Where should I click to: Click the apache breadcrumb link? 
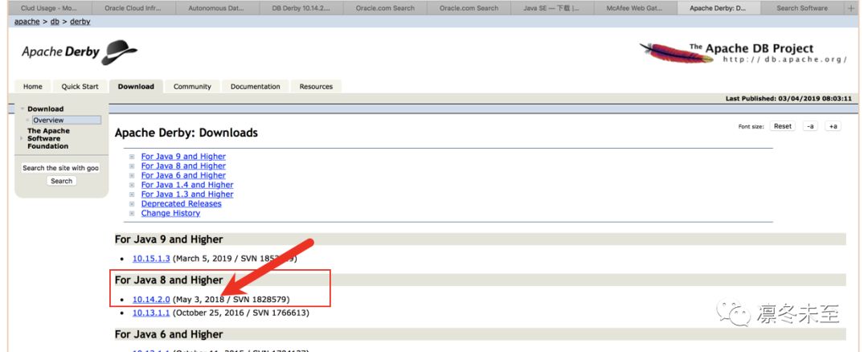point(27,22)
